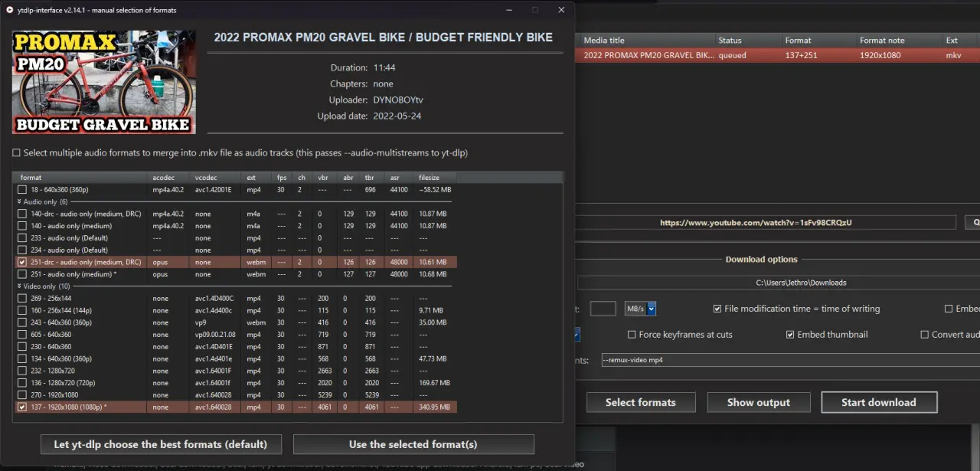Sort formats by the abr column
The height and width of the screenshot is (471, 980).
348,178
